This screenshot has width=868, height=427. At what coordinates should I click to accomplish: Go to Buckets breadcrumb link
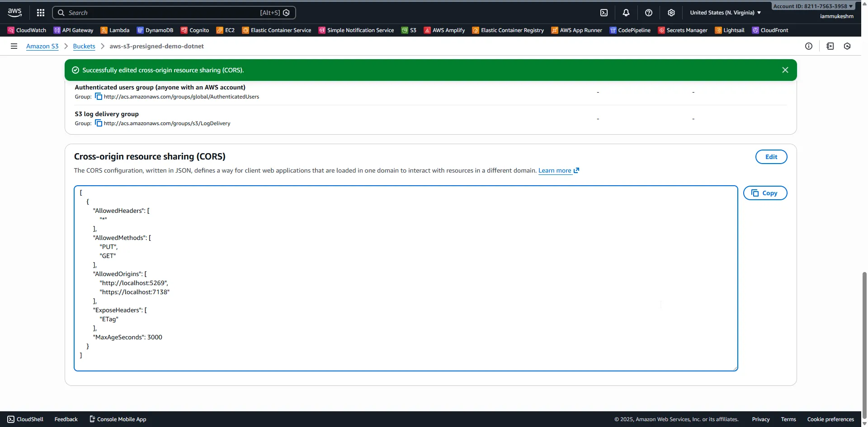tap(84, 46)
